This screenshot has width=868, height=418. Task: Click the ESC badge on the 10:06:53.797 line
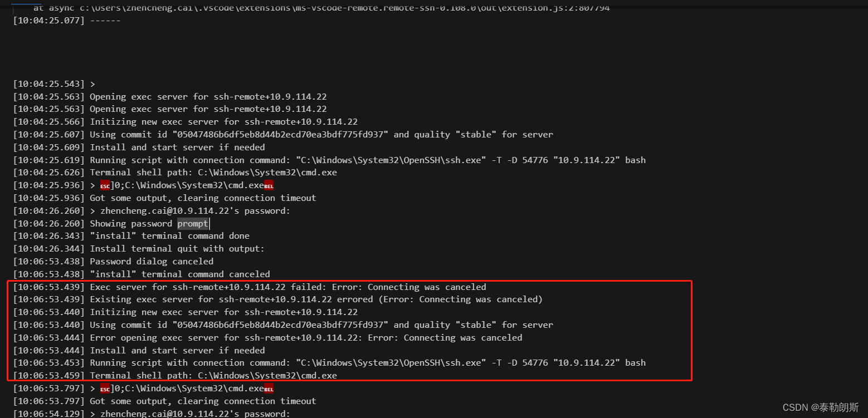[x=105, y=389]
